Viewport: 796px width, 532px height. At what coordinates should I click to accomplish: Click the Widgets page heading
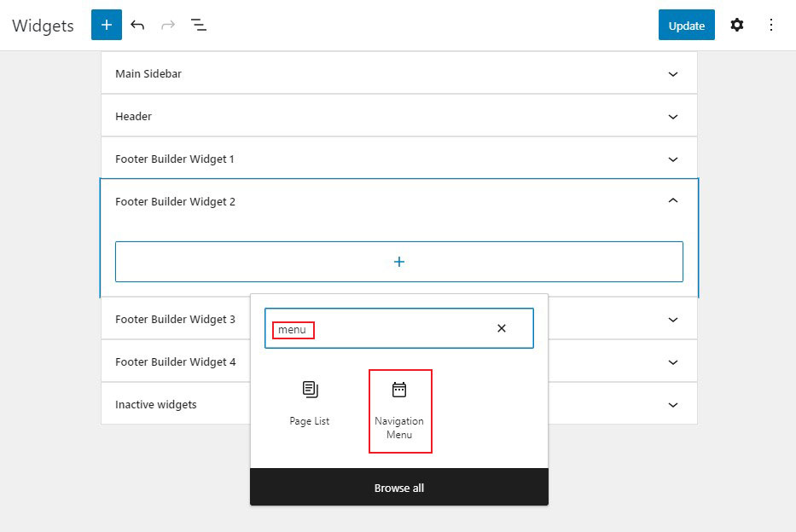43,26
